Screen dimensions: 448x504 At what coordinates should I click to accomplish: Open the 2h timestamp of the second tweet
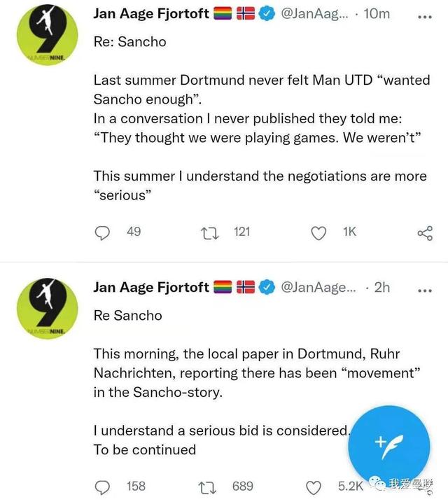click(x=382, y=287)
